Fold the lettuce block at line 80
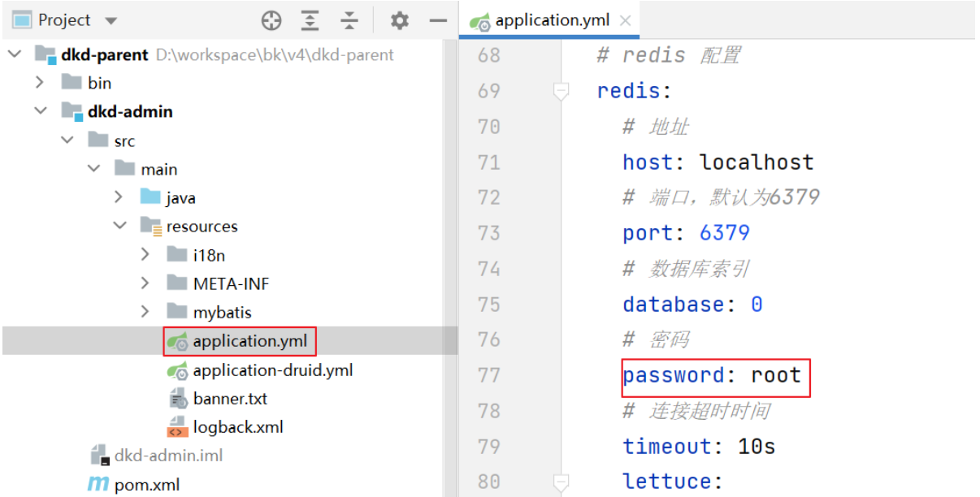Image resolution: width=980 pixels, height=497 pixels. pyautogui.click(x=561, y=482)
